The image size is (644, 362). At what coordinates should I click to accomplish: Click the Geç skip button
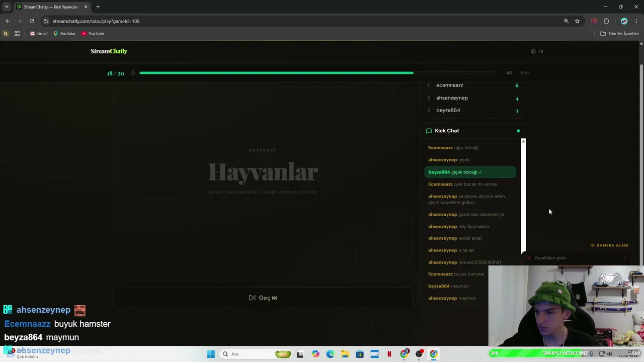(263, 298)
